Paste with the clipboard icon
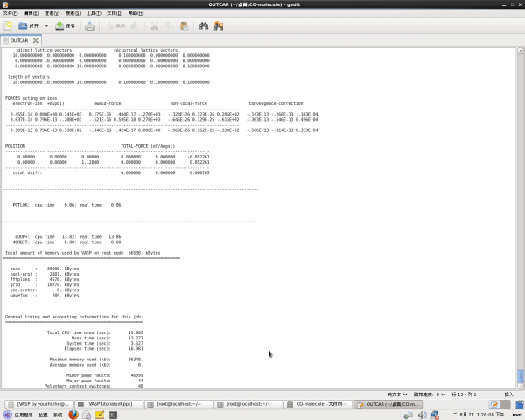Screen dimensions: 525x420 184,25
